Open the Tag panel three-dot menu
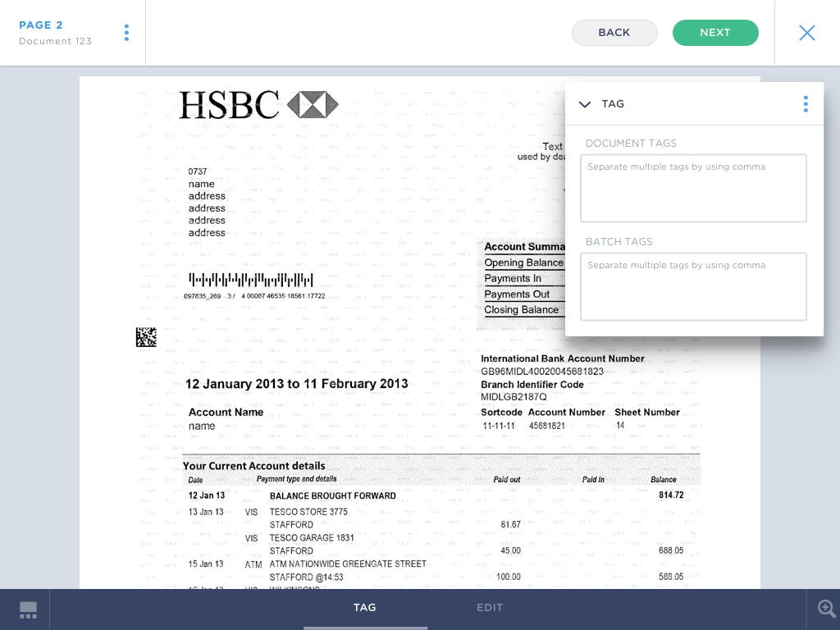Viewport: 840px width, 630px height. [x=806, y=104]
